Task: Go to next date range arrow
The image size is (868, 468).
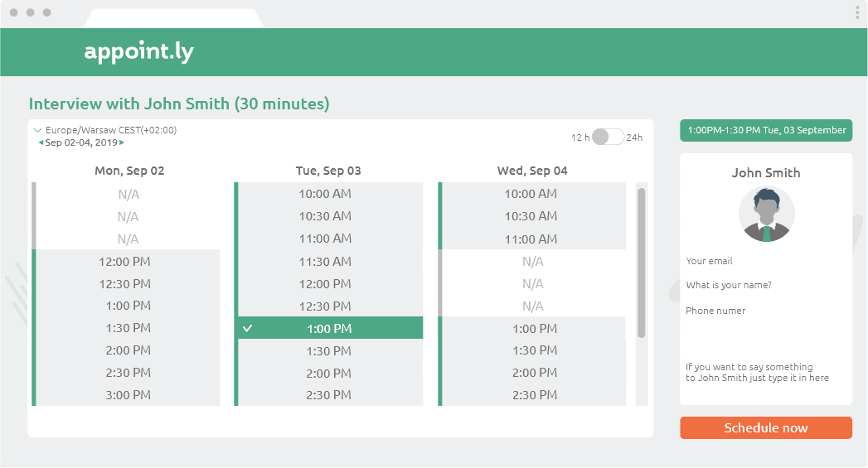Action: pos(122,142)
